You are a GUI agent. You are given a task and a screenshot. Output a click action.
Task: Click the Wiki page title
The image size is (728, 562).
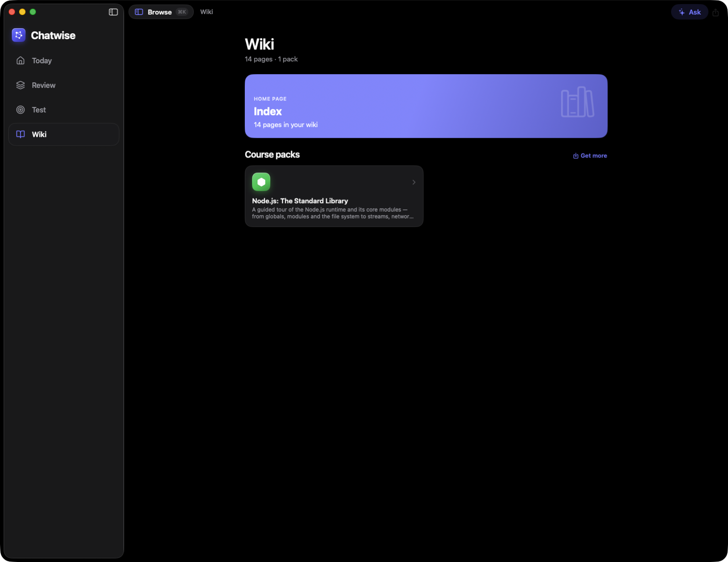click(259, 44)
